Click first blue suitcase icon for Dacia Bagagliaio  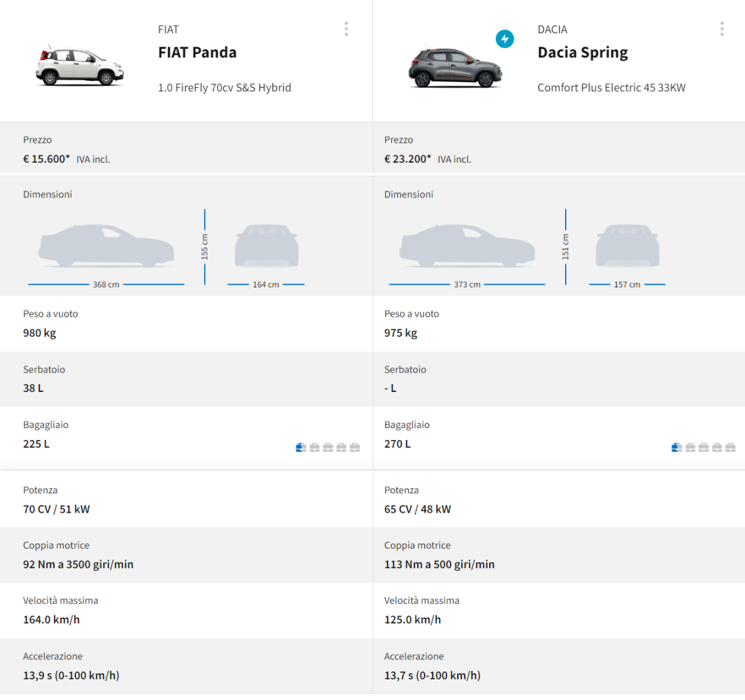(676, 447)
